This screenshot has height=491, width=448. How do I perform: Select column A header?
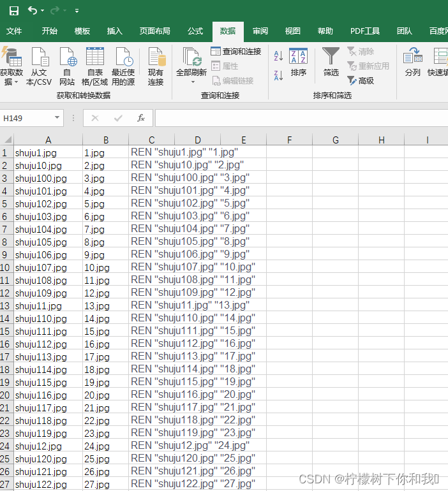[x=49, y=140]
